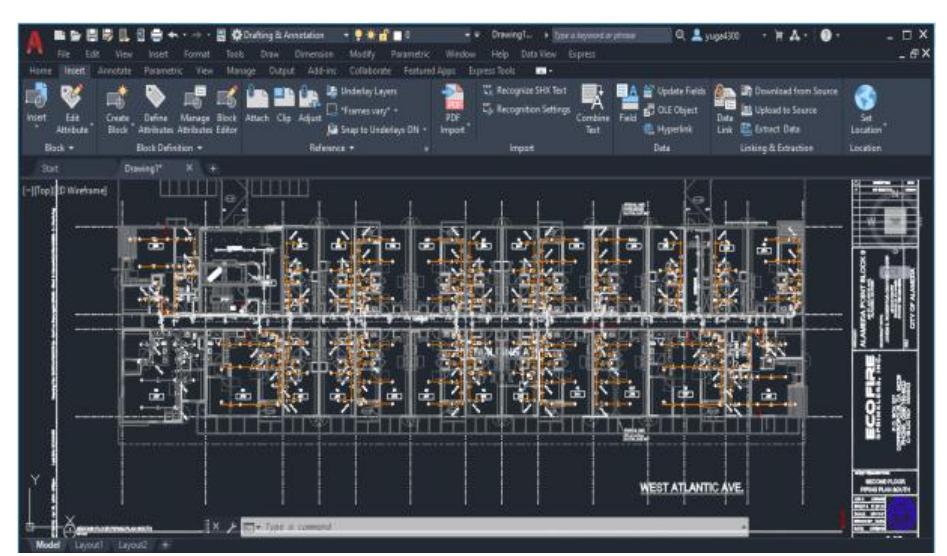Switch to the Home ribbon tab
947x556 pixels.
coord(40,71)
